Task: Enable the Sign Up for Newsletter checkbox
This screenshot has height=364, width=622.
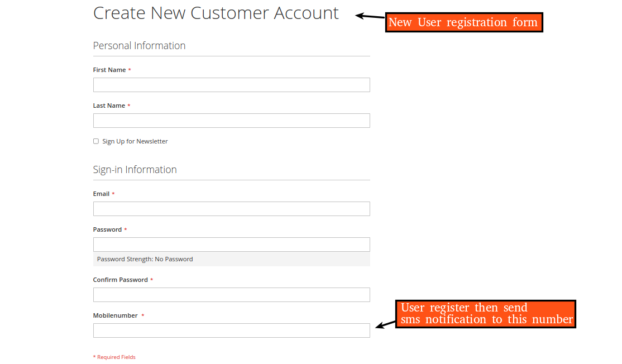Action: point(95,141)
